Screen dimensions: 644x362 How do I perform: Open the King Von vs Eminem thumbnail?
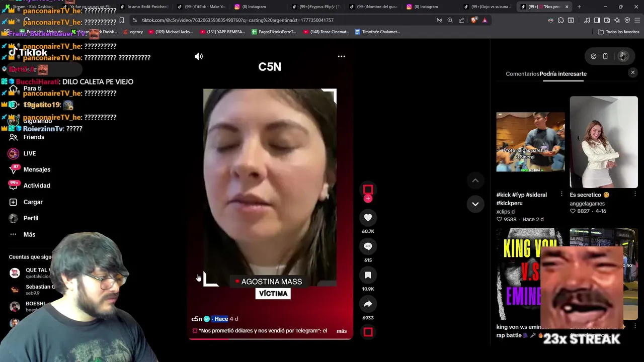click(x=530, y=274)
